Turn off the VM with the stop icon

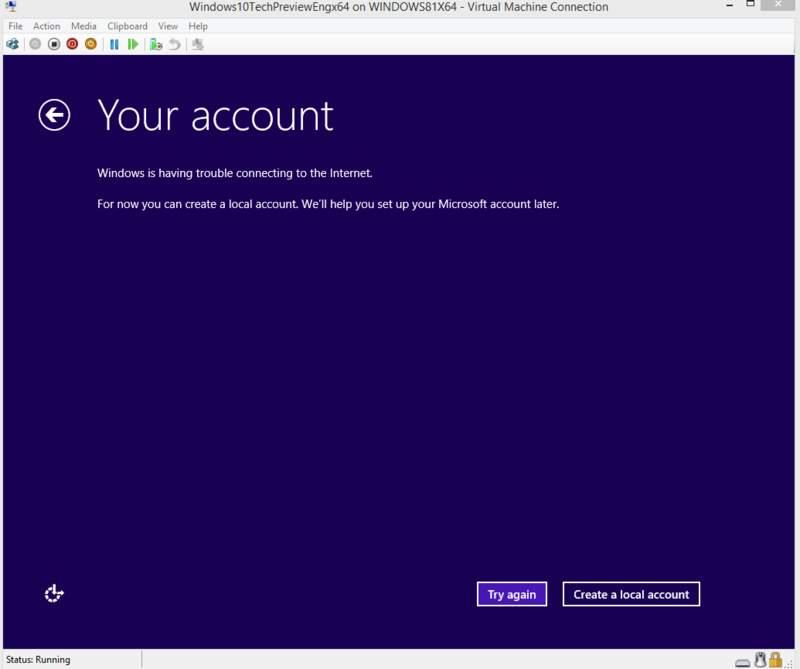pos(54,44)
